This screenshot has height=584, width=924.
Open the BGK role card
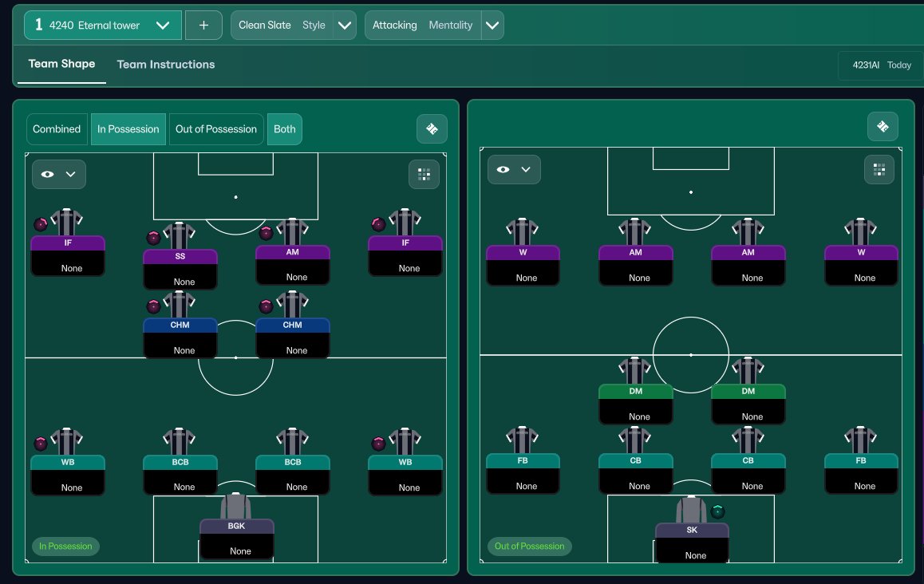(236, 539)
